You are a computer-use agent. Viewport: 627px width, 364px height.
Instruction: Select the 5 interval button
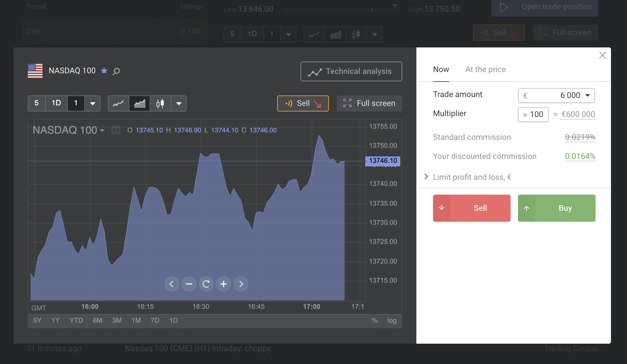36,103
